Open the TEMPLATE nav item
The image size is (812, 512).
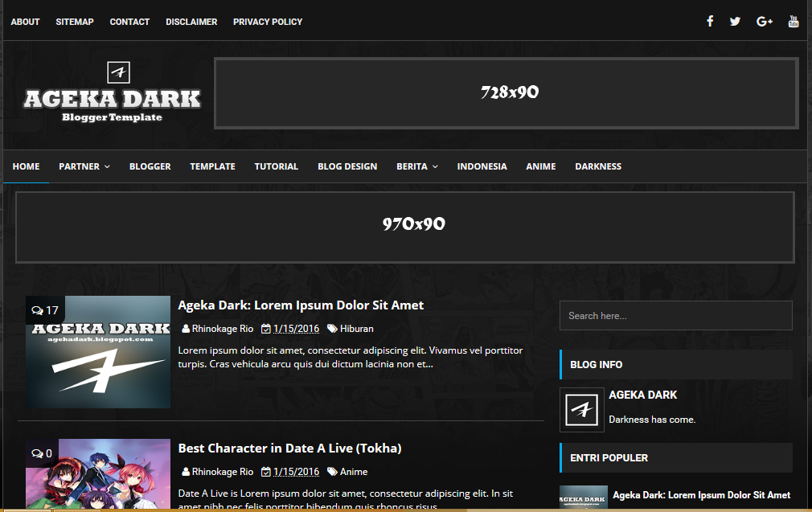(x=212, y=166)
